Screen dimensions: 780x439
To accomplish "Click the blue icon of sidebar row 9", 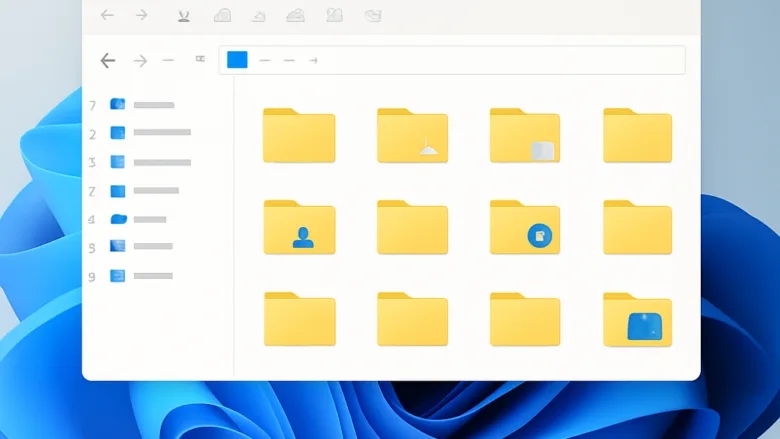I will coord(117,276).
